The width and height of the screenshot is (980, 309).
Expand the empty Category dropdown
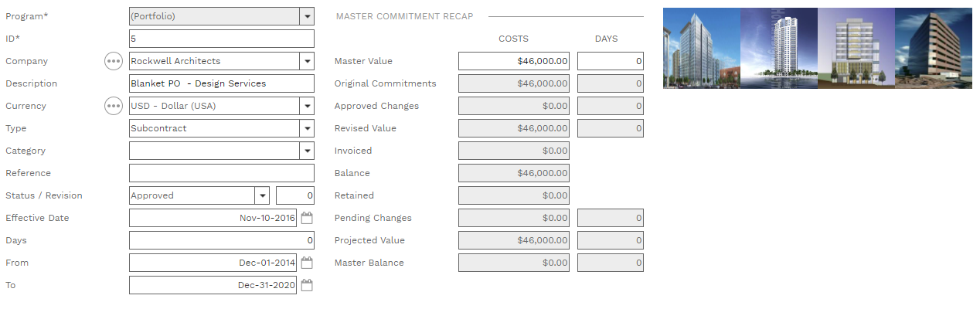pyautogui.click(x=308, y=151)
